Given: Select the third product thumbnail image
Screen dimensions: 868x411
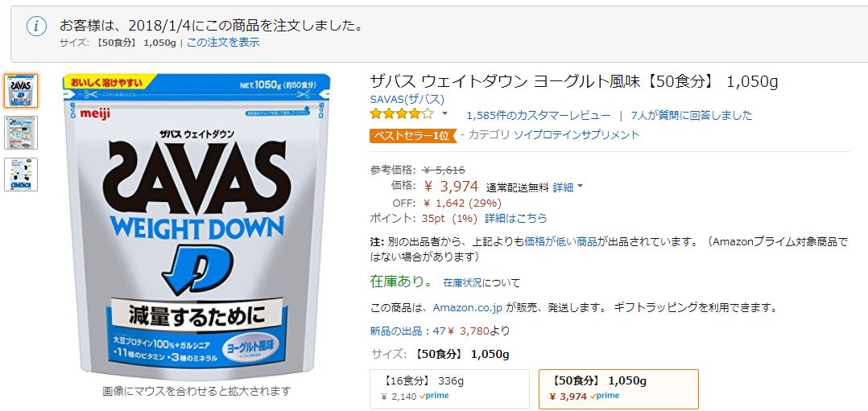Looking at the screenshot, I should tap(21, 175).
